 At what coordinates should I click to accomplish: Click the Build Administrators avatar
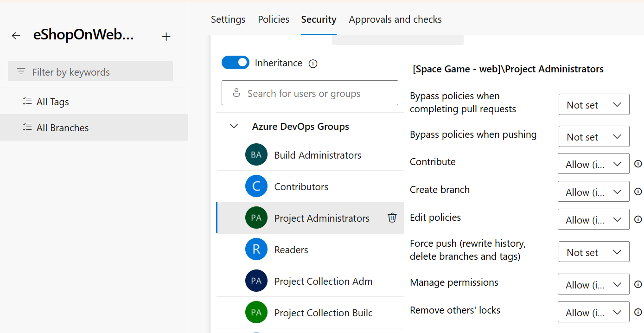tap(256, 155)
